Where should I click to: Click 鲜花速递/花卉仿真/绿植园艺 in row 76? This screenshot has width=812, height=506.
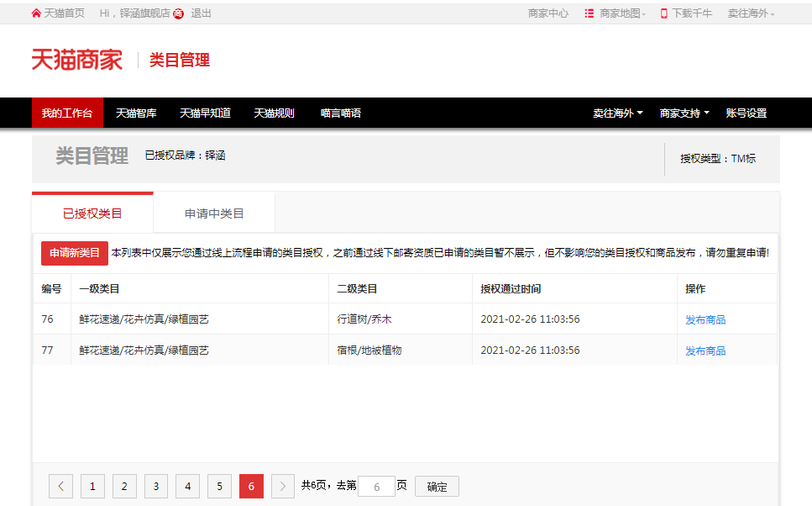tap(144, 319)
